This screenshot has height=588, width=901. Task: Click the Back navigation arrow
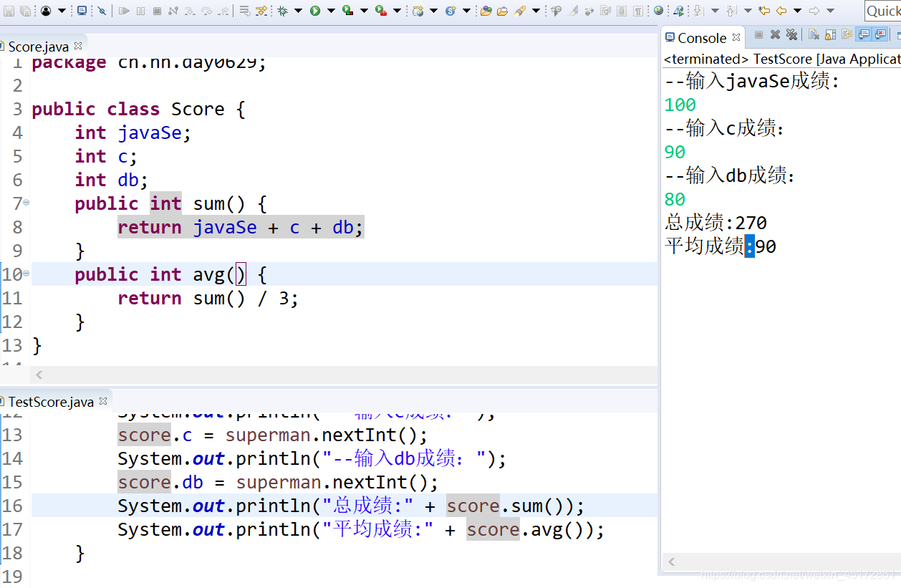[781, 11]
